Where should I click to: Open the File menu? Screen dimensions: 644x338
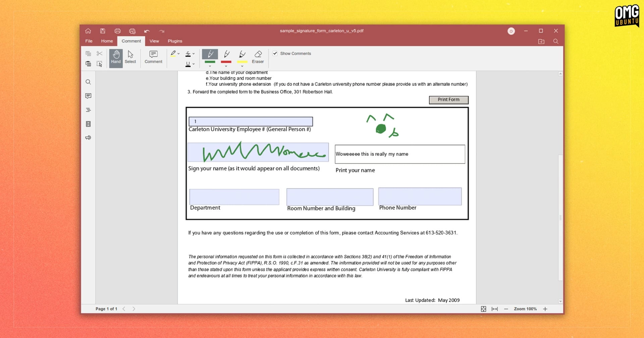click(89, 41)
